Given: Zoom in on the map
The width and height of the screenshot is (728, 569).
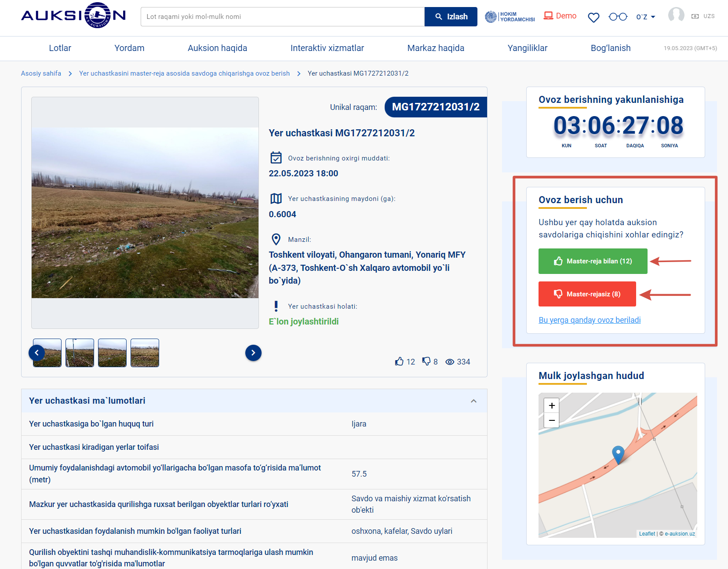Looking at the screenshot, I should [x=552, y=405].
